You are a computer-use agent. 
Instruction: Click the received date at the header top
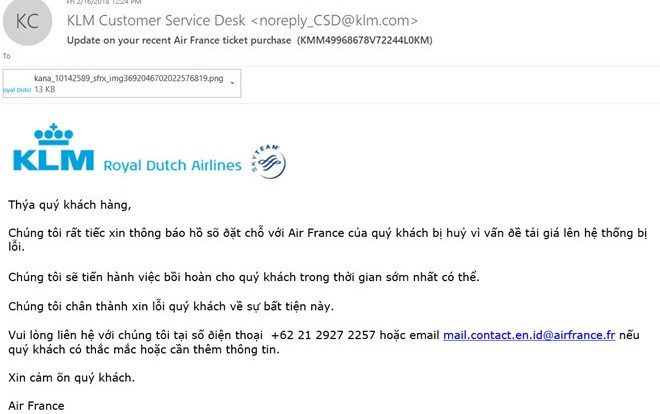point(104,2)
